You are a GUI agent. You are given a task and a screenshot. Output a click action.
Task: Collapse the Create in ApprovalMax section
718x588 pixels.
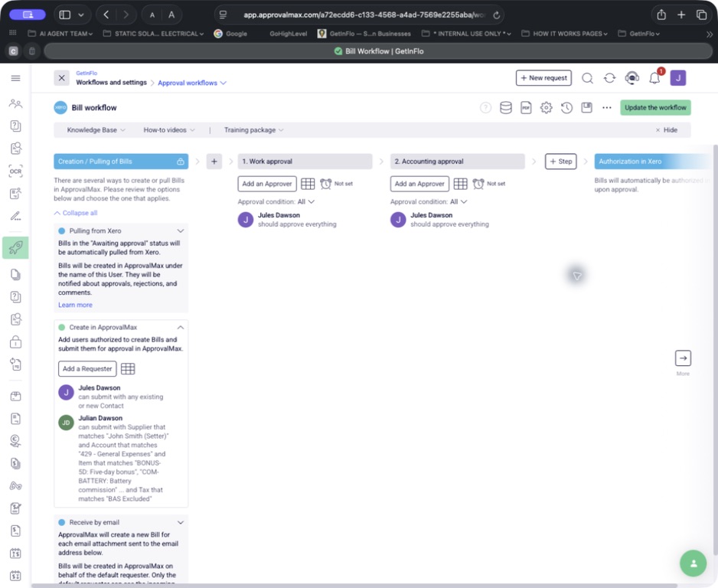[x=181, y=328]
